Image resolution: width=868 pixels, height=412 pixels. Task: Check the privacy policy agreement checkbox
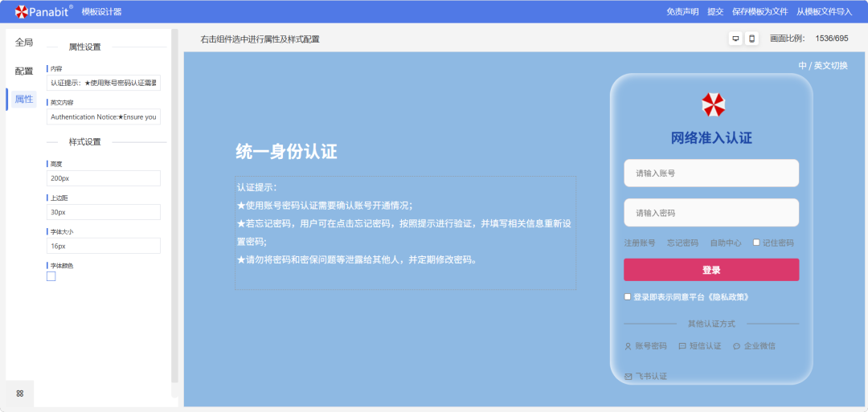tap(627, 297)
